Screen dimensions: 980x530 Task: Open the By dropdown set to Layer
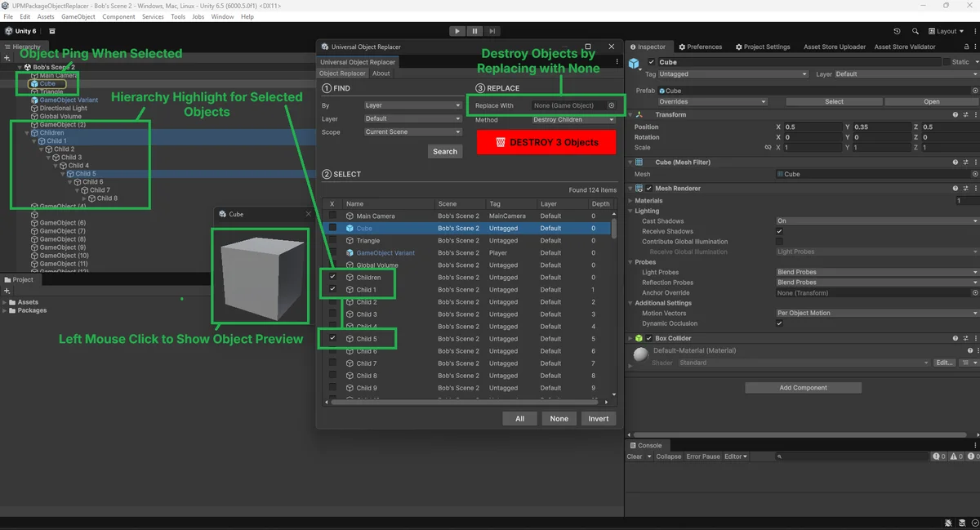coord(413,105)
